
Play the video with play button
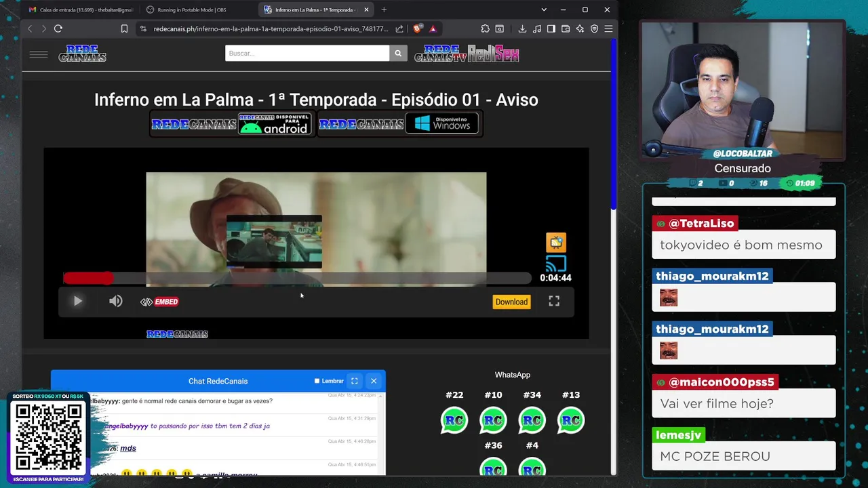tap(77, 301)
